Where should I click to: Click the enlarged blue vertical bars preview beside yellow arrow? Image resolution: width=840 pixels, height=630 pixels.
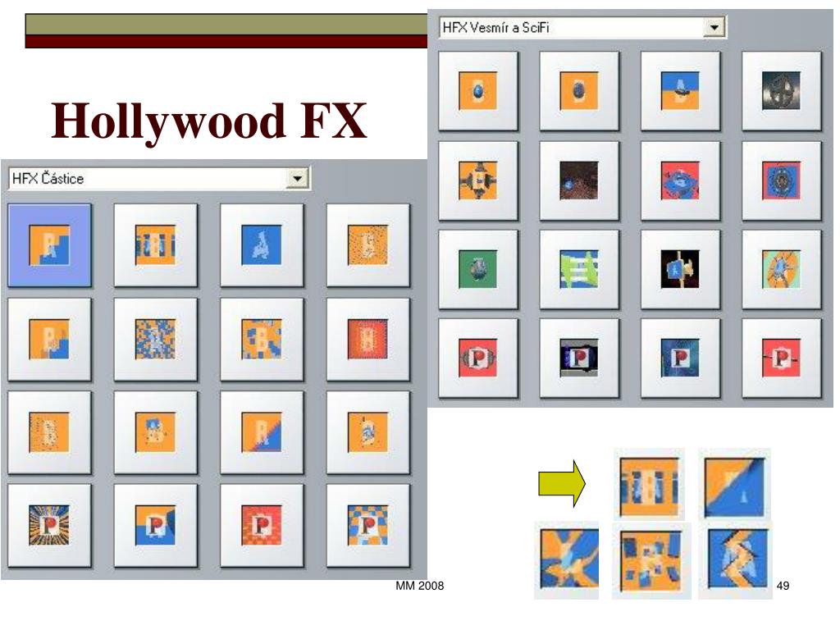649,485
